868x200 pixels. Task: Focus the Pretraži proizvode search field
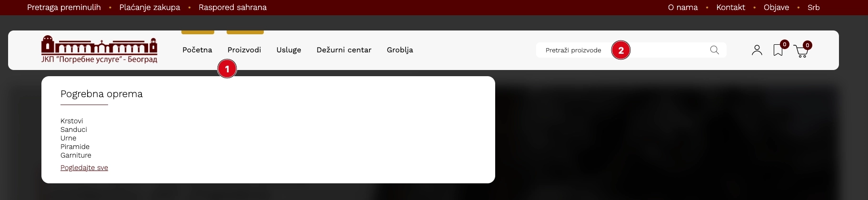coord(631,50)
